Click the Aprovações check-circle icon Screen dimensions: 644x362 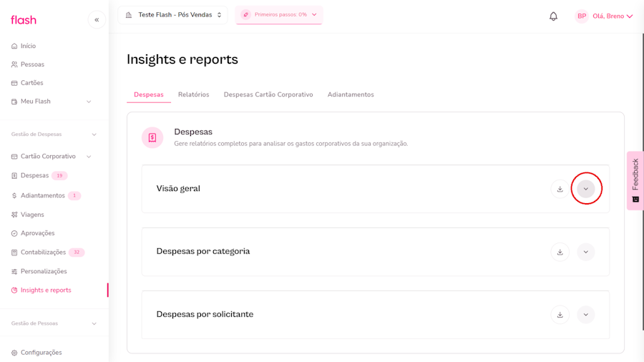click(x=14, y=233)
